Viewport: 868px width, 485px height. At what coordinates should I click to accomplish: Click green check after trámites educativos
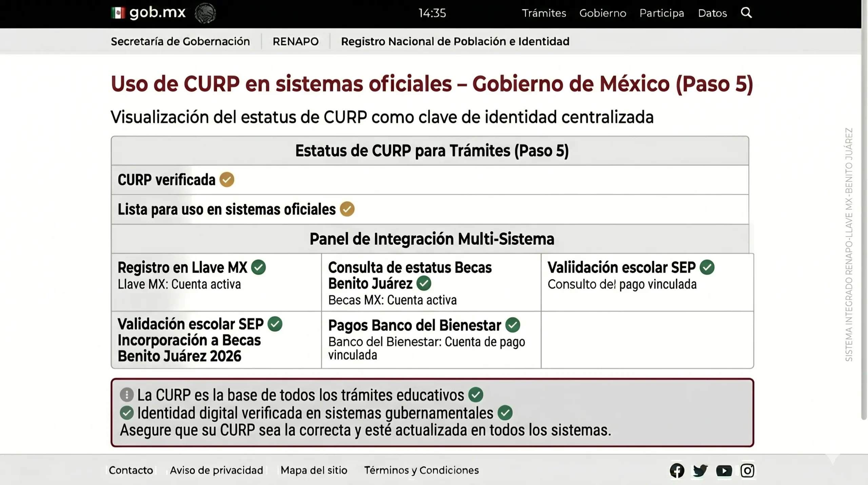pyautogui.click(x=476, y=395)
